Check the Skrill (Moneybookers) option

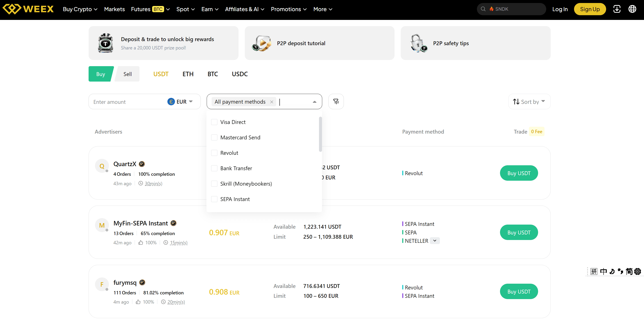coord(214,184)
